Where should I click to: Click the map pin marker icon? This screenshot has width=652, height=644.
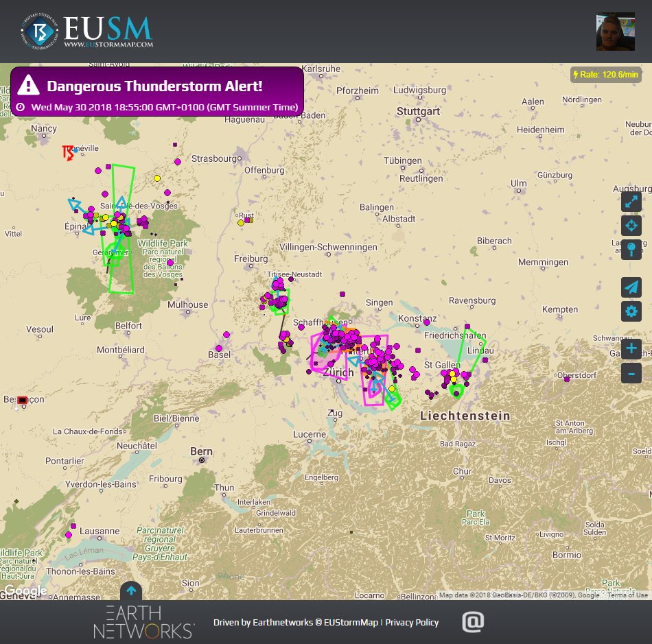pyautogui.click(x=631, y=250)
